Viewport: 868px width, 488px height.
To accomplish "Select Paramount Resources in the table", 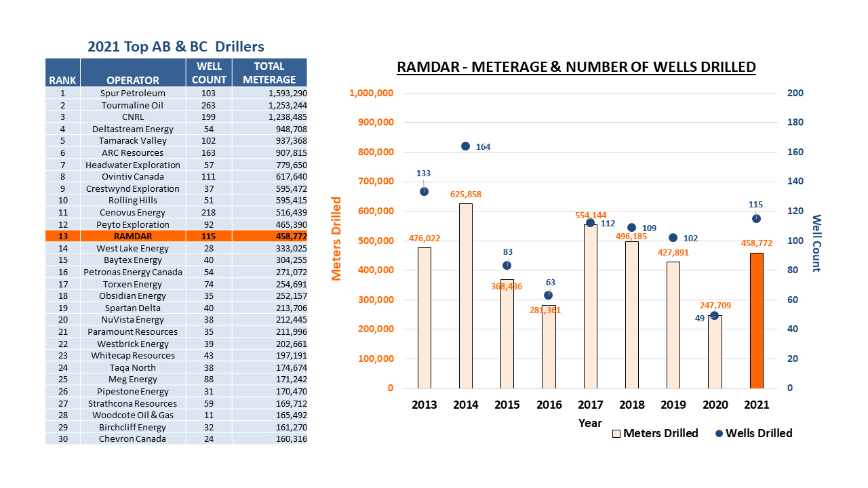I will [133, 331].
